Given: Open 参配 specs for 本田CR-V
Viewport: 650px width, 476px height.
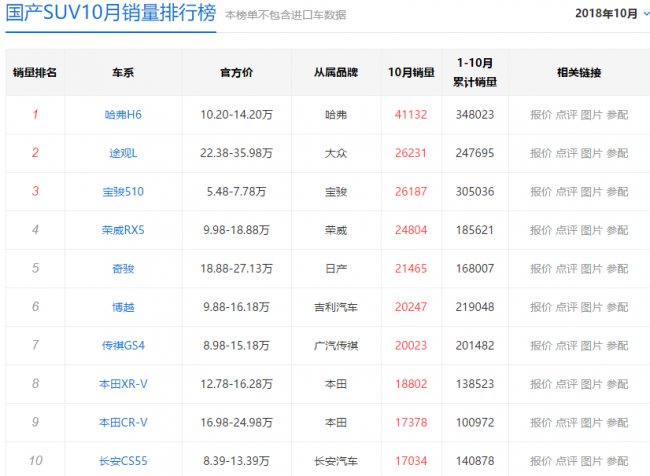Looking at the screenshot, I should point(617,422).
